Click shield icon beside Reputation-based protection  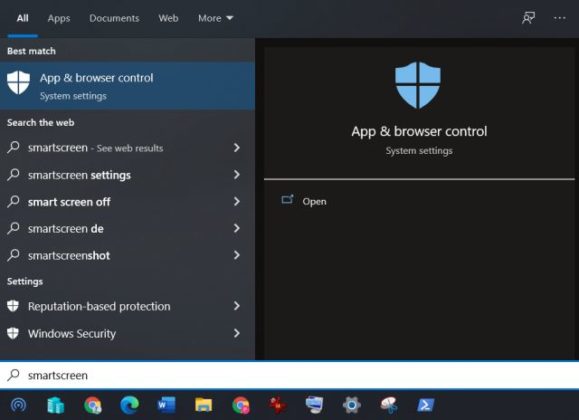[x=13, y=306]
